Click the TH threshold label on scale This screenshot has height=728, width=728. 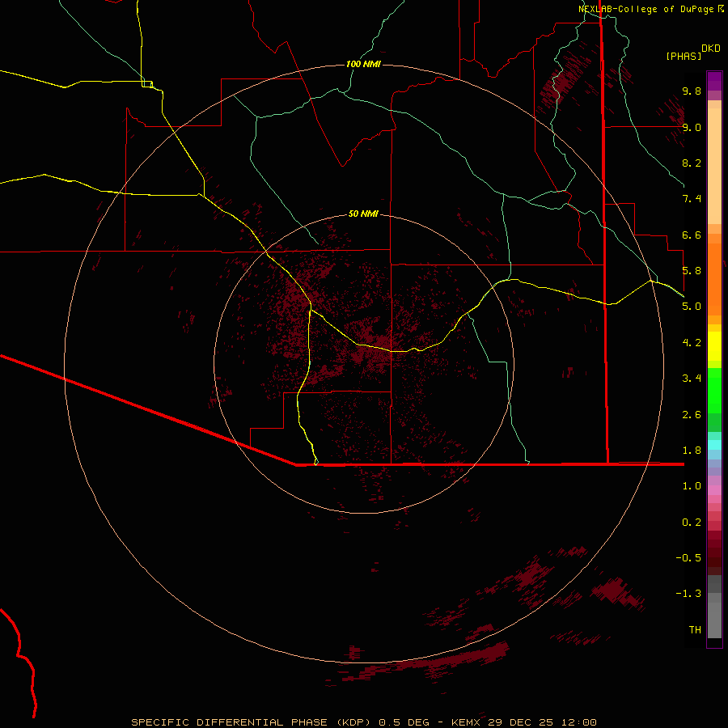point(695,630)
